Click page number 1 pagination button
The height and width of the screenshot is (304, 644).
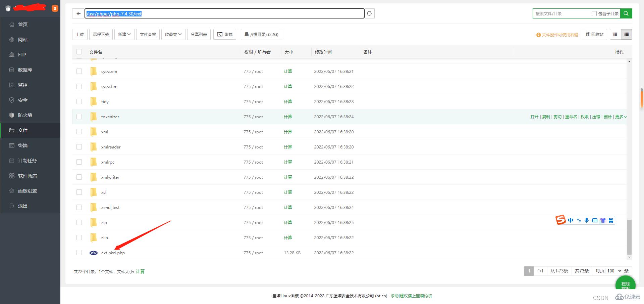point(529,271)
